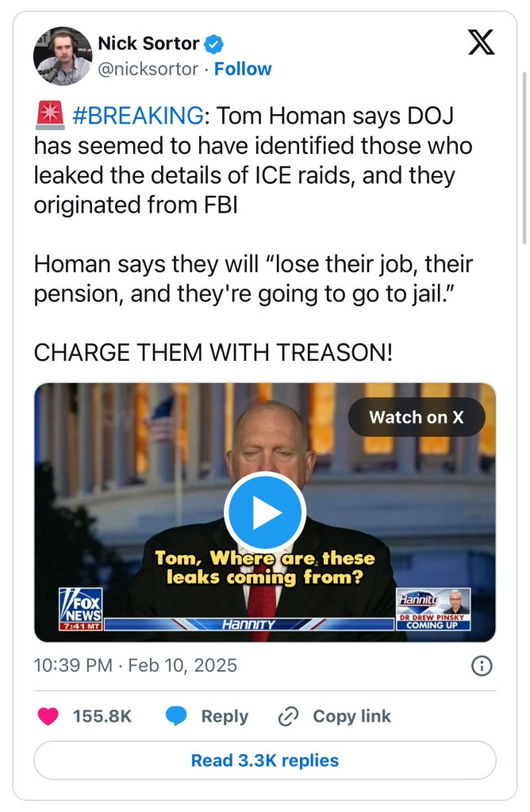Screen dimensions: 530x812
Task: Open Read 3.3K replies
Action: (265, 760)
